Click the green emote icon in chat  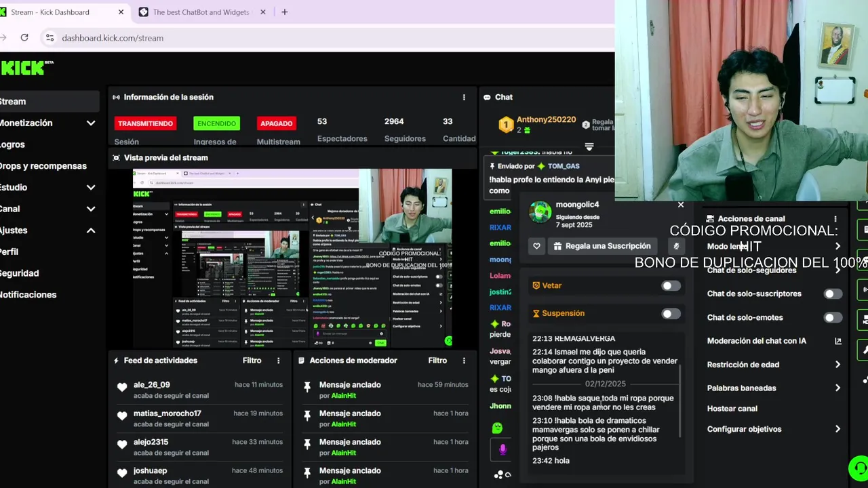coord(497,428)
